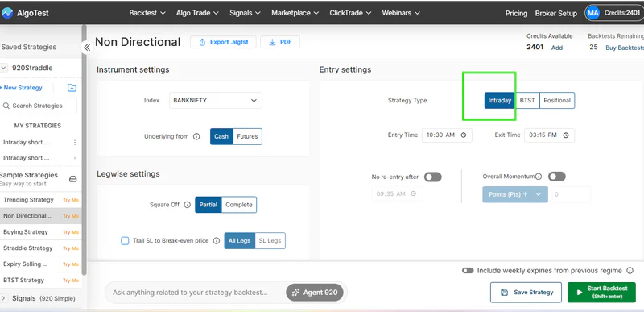Open Broker Setup
The image size is (644, 312).
point(555,13)
